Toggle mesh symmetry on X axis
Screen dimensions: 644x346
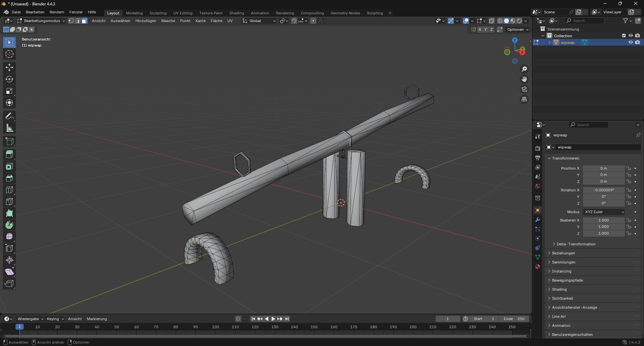pos(480,30)
